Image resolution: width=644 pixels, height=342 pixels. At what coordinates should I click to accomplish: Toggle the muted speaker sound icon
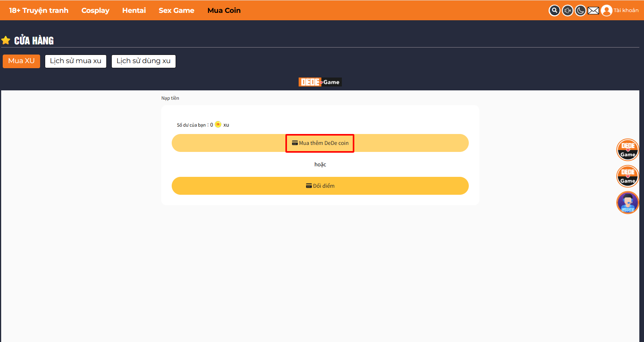568,11
